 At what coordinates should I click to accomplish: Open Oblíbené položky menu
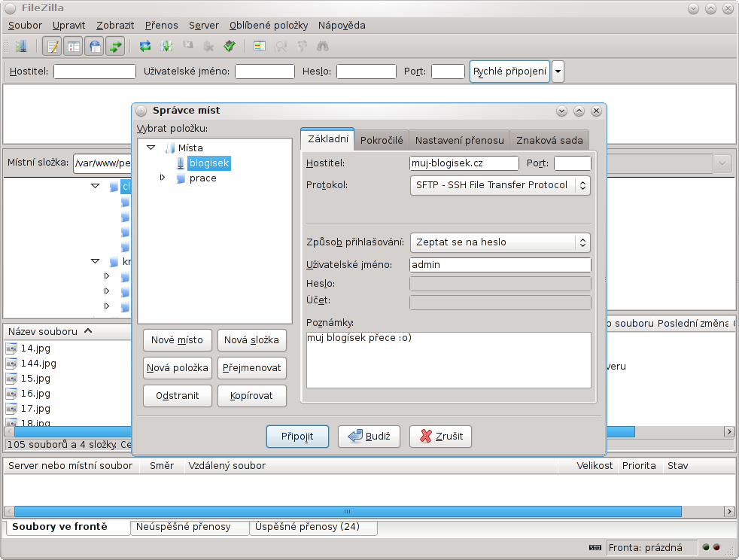coord(269,26)
